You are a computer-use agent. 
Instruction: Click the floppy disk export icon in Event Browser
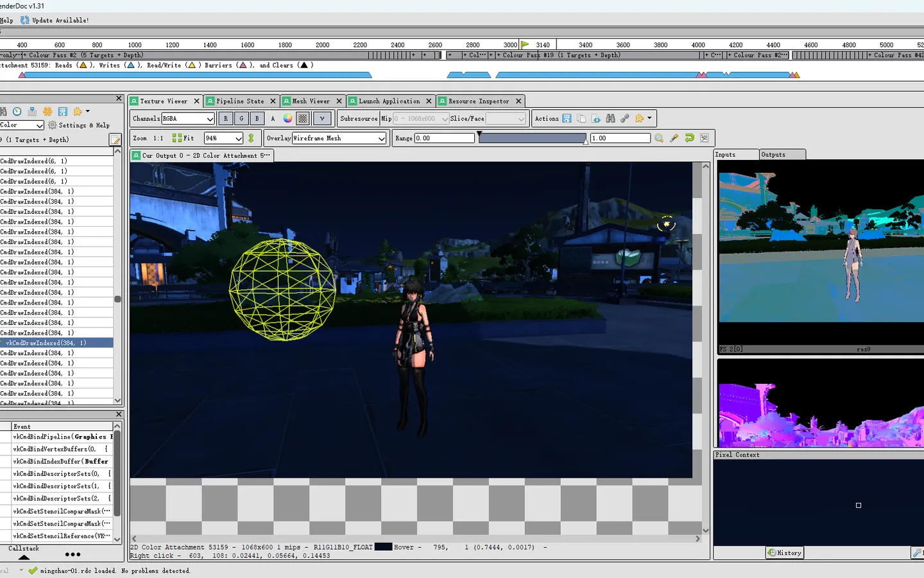coord(63,112)
